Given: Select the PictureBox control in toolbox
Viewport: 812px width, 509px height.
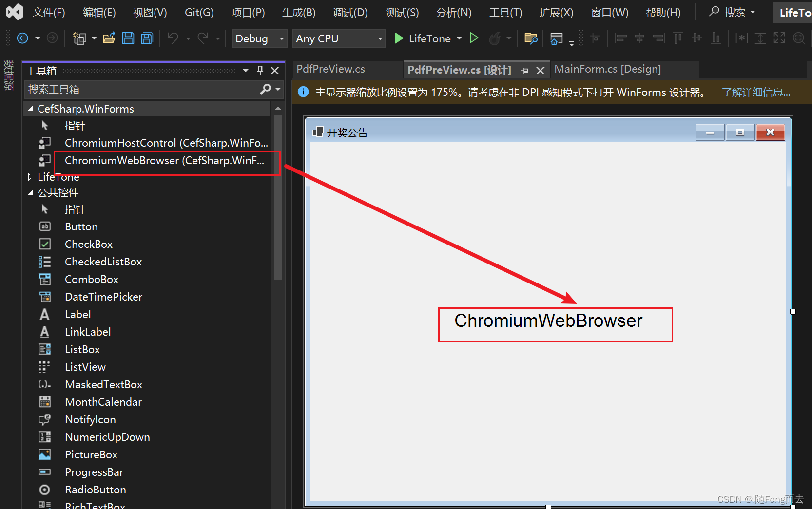Looking at the screenshot, I should coord(146,454).
